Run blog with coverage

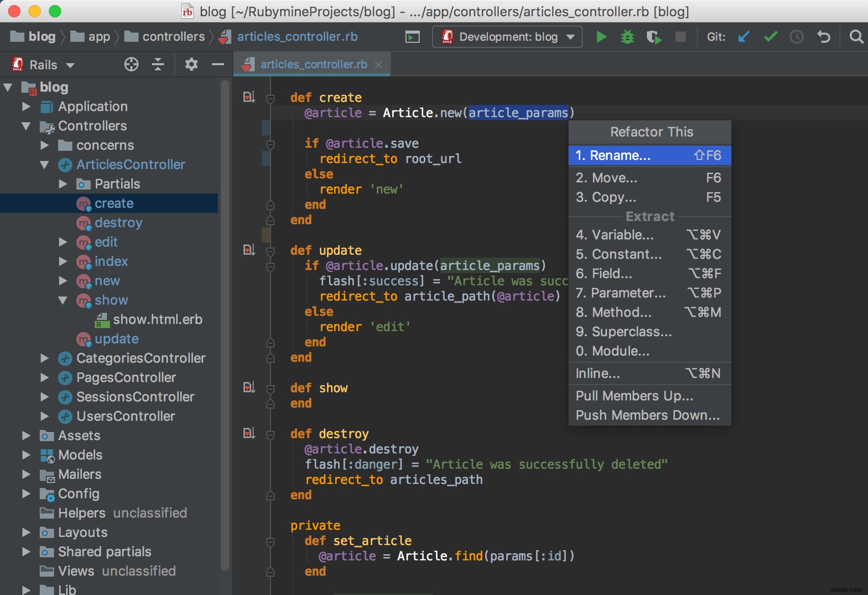coord(654,36)
